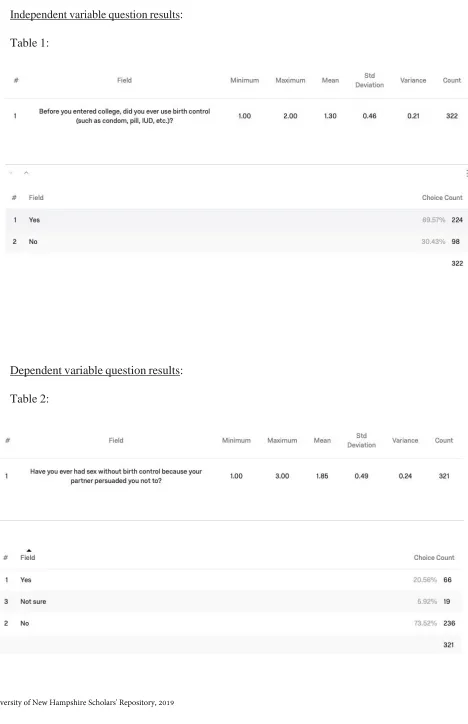Select the Choice Count header in Table 2
468x724 pixels.
click(x=434, y=558)
